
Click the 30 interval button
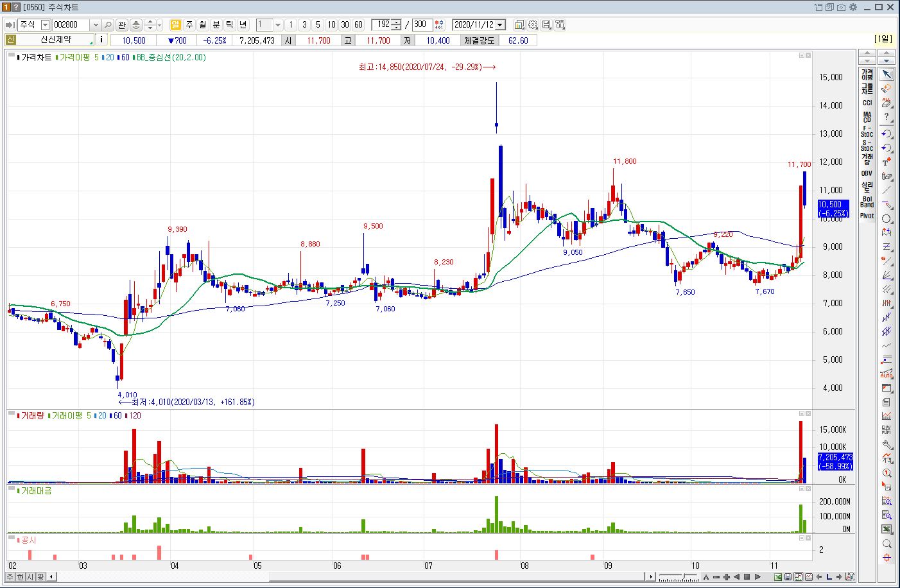pyautogui.click(x=345, y=24)
